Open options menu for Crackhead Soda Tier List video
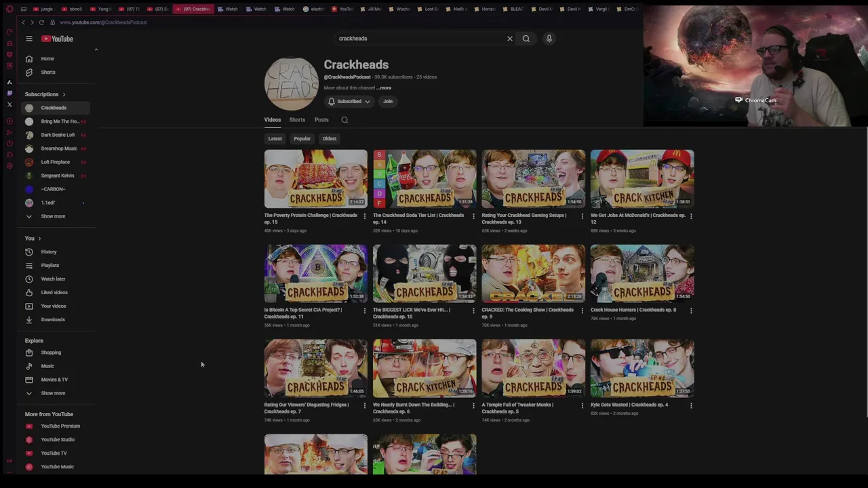 473,216
